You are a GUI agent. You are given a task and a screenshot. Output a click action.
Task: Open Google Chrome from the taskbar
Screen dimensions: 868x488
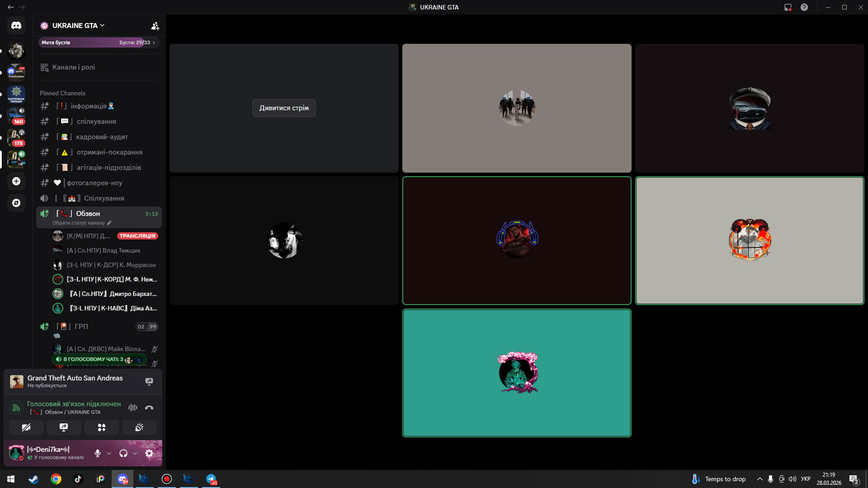pyautogui.click(x=56, y=479)
